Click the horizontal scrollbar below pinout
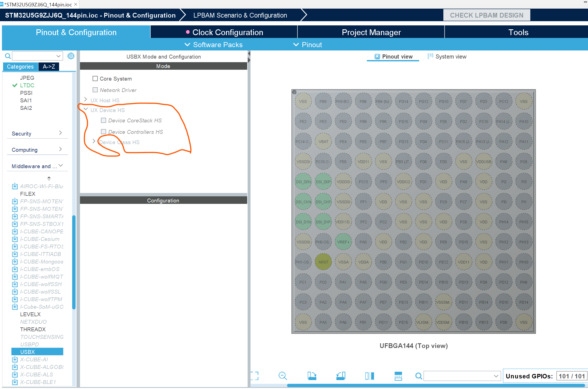The height and width of the screenshot is (389, 588). (x=435, y=385)
